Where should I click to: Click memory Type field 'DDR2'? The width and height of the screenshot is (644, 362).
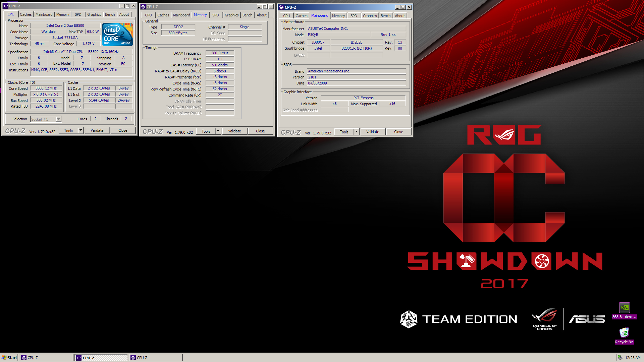pos(178,27)
